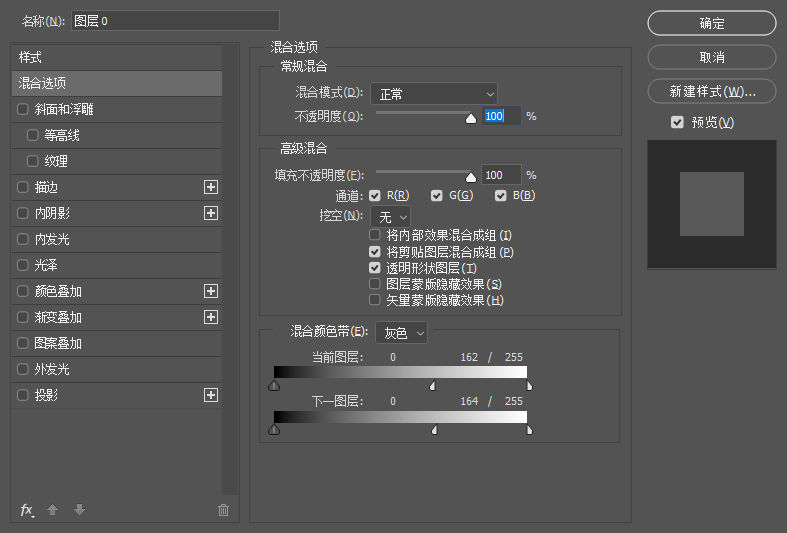
Task: Uncheck 透明形状图层 option
Action: (374, 268)
